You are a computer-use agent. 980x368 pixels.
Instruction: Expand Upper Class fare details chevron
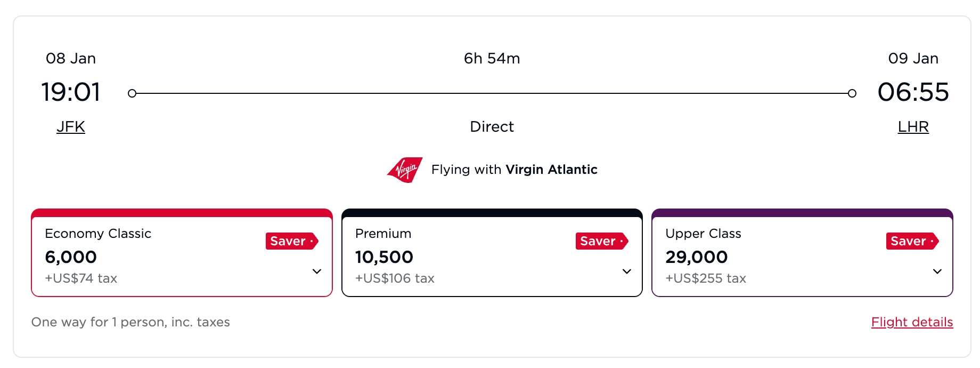pos(938,271)
